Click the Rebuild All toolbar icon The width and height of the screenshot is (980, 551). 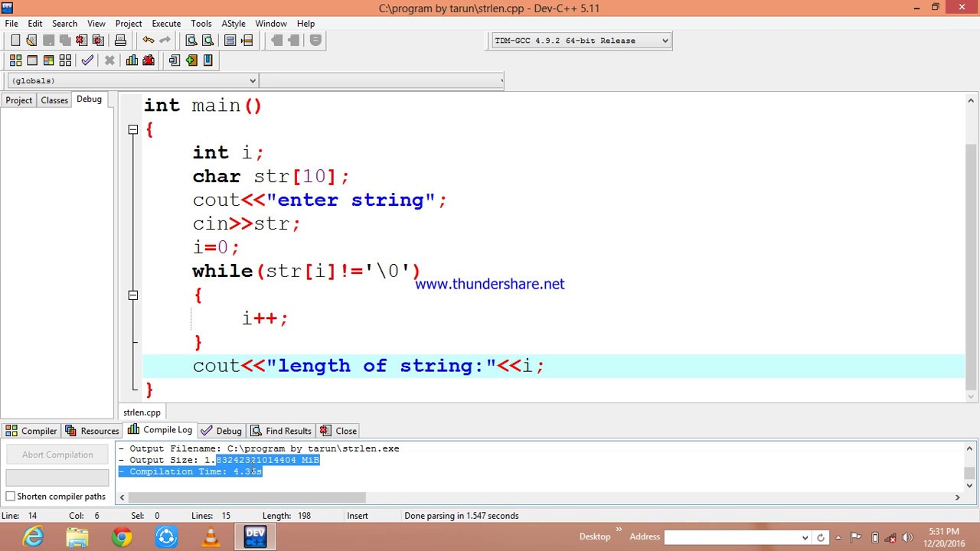[65, 60]
